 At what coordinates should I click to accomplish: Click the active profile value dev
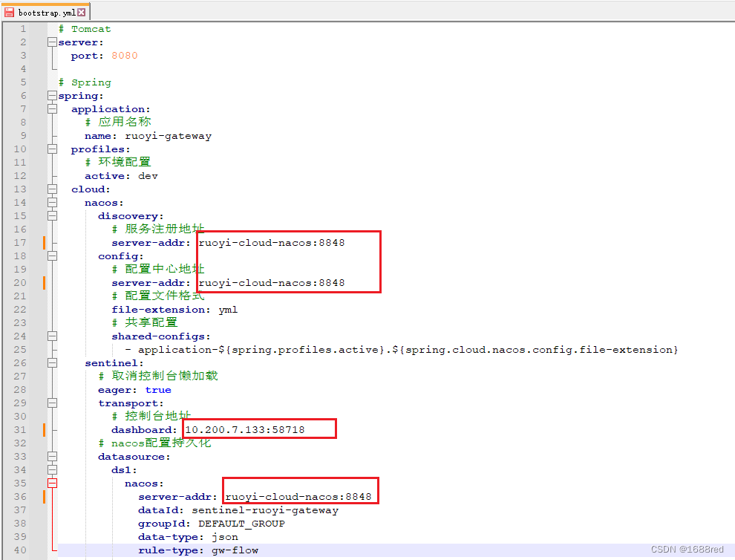(148, 176)
